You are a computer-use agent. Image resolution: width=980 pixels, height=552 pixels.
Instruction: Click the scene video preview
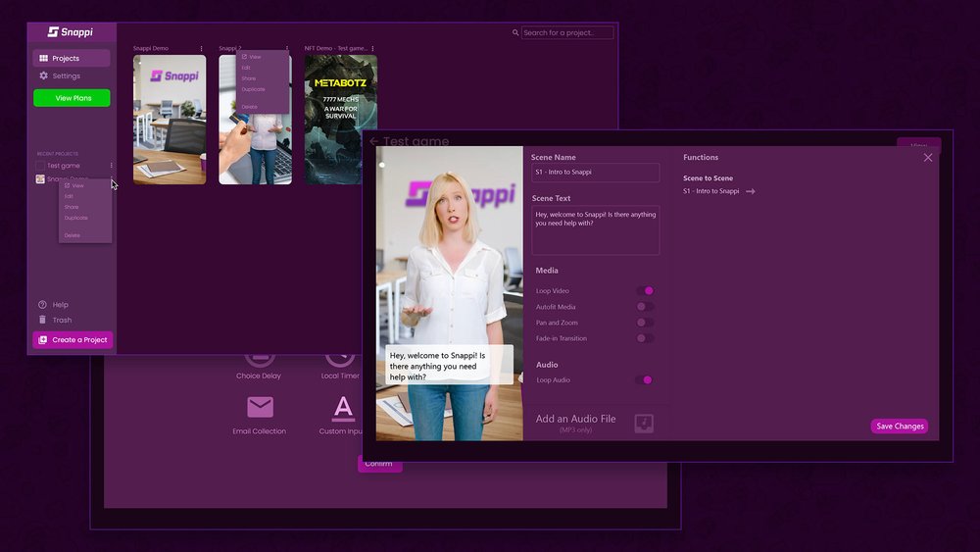click(450, 293)
